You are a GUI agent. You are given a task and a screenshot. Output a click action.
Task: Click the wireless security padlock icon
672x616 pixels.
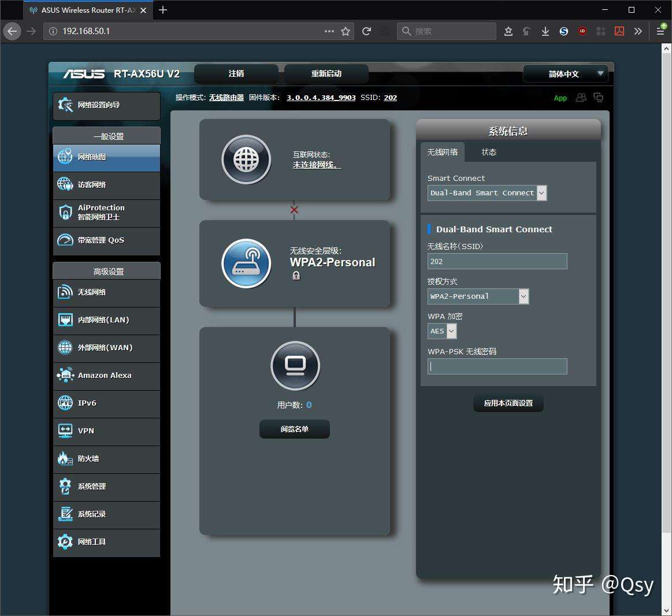point(296,276)
